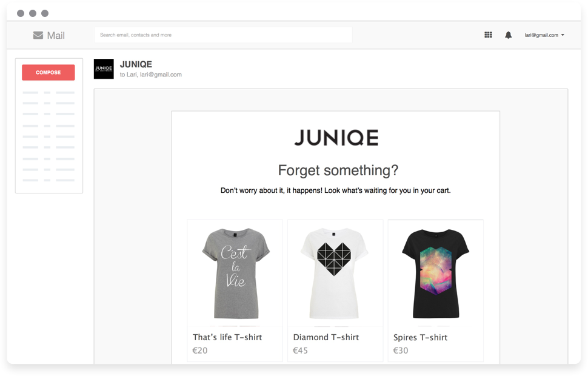Click the "That's life T-shirt" product name

pos(227,337)
